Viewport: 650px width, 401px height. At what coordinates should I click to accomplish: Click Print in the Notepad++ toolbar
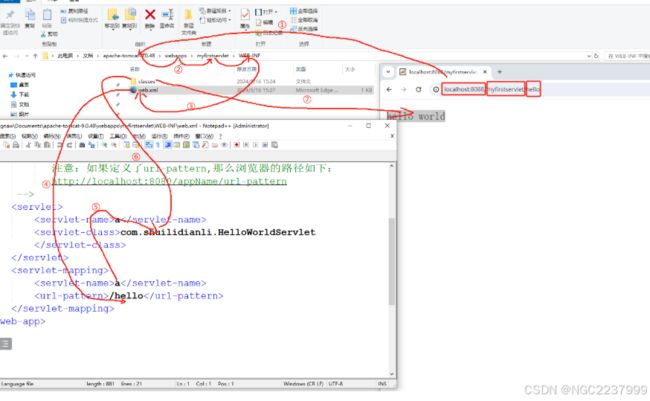click(x=16, y=145)
